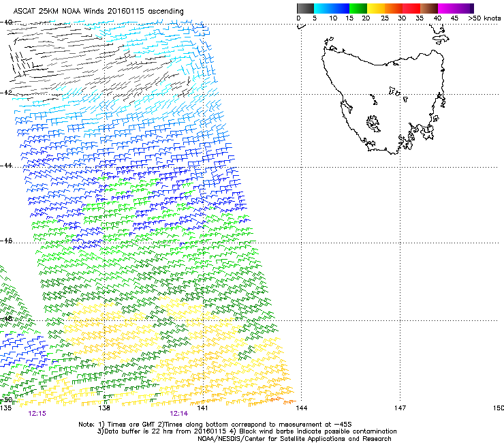Click the orange 25-30 knots legend color
The height and width of the screenshot is (443, 504).
(x=394, y=8)
